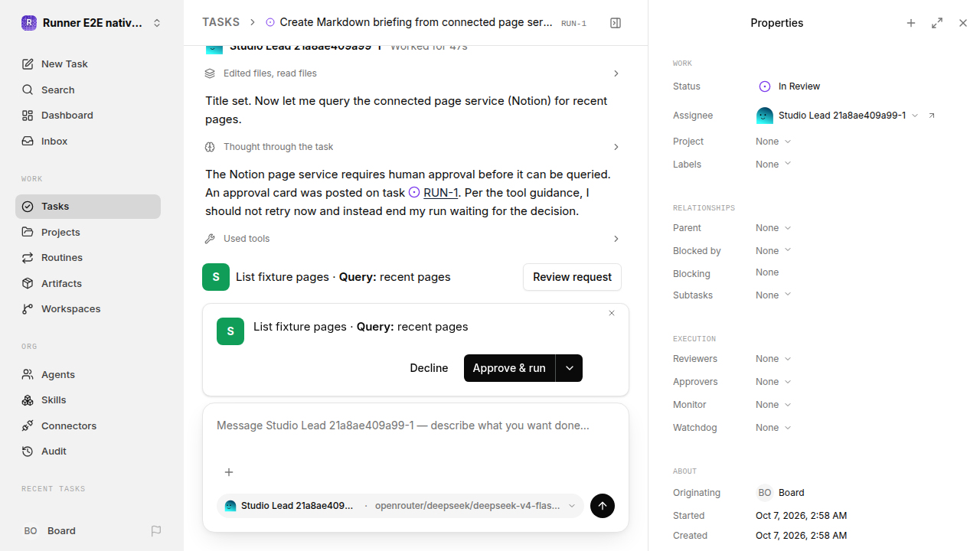The width and height of the screenshot is (980, 551).
Task: Open the New Task page
Action: (x=88, y=64)
